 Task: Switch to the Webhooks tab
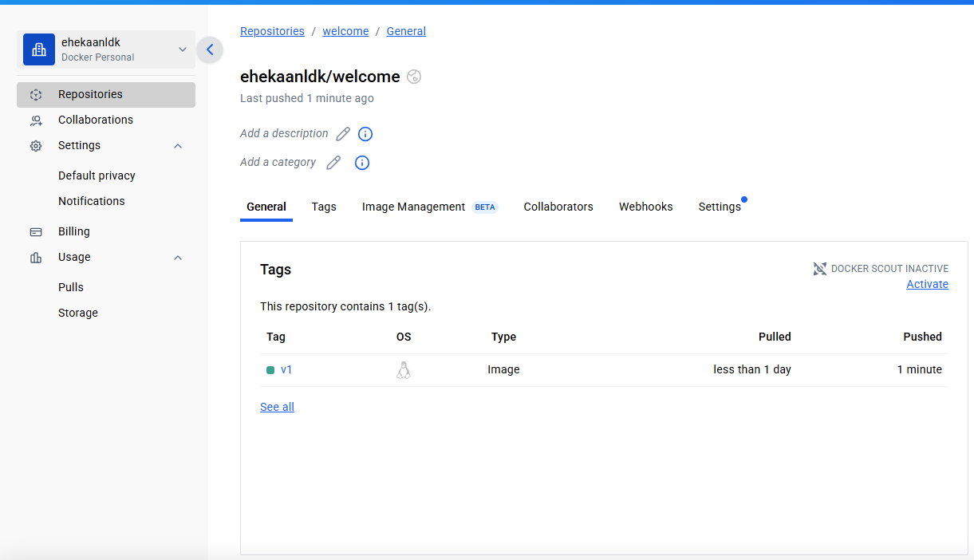[x=646, y=207]
